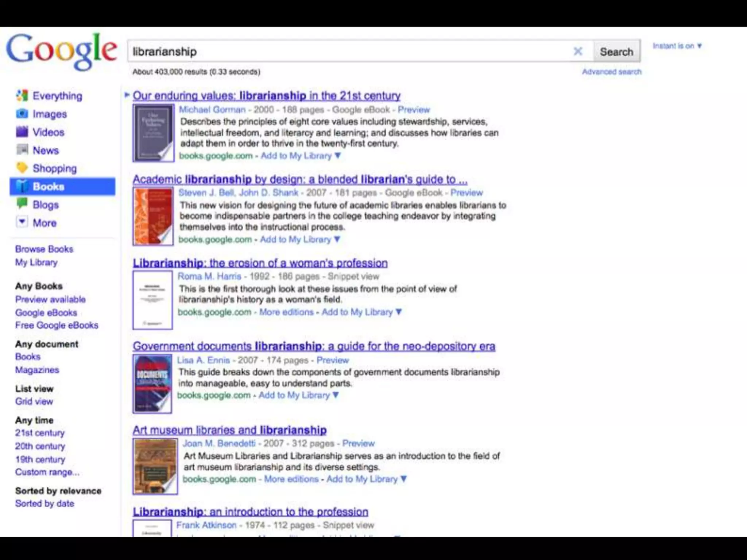Screen dimensions: 747x560
Task: Click the News newspaper icon
Action: 22,150
